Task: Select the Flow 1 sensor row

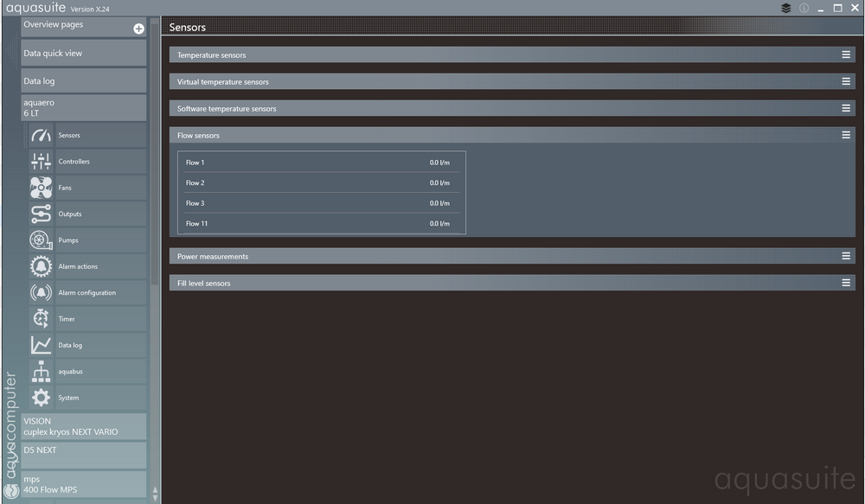Action: [322, 163]
